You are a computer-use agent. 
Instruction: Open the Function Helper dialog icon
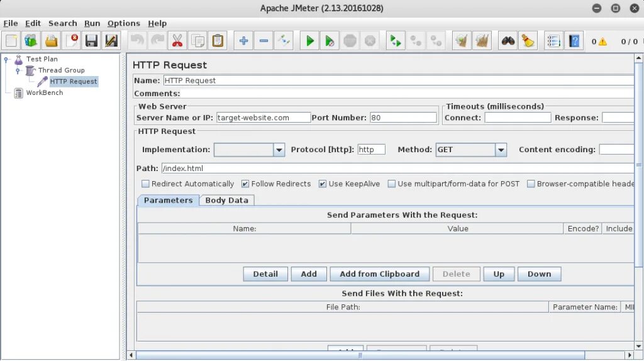coord(553,41)
